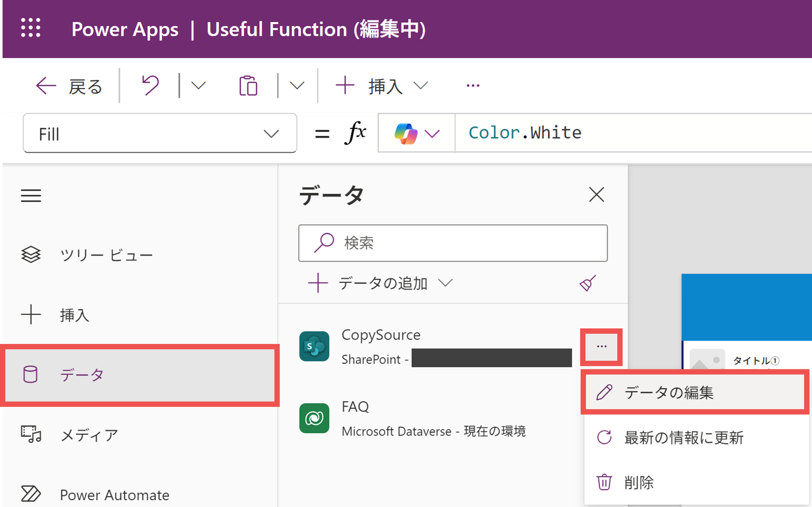Click the undo icon
The width and height of the screenshot is (812, 507).
click(x=150, y=86)
